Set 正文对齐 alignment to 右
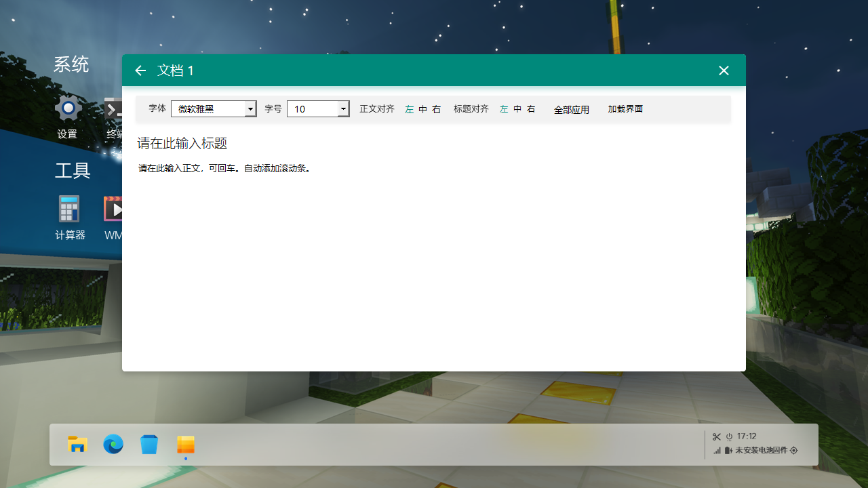 pos(437,109)
